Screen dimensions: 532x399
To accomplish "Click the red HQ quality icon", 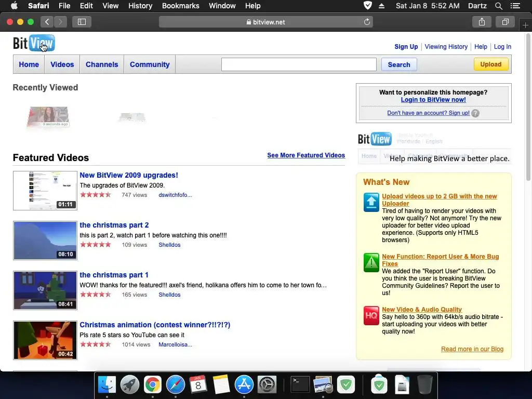I will [x=371, y=315].
